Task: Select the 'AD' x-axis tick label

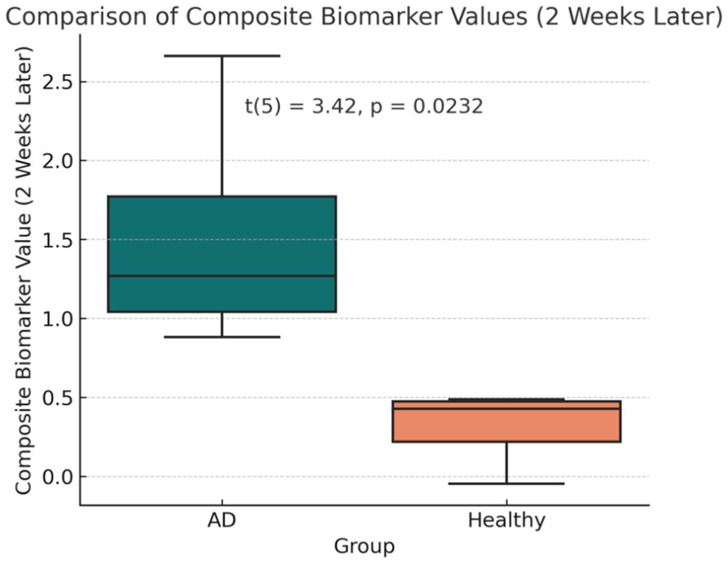Action: [x=222, y=520]
